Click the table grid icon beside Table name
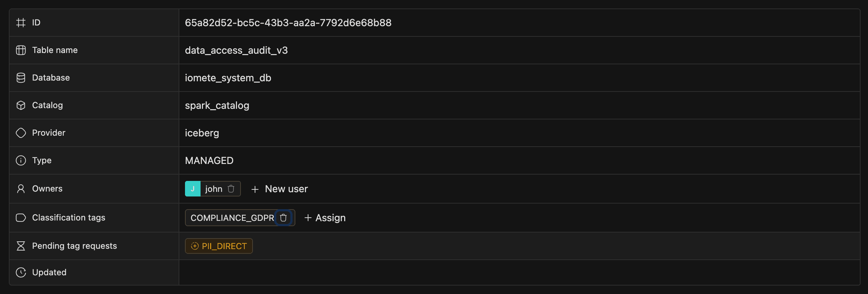 (x=21, y=50)
